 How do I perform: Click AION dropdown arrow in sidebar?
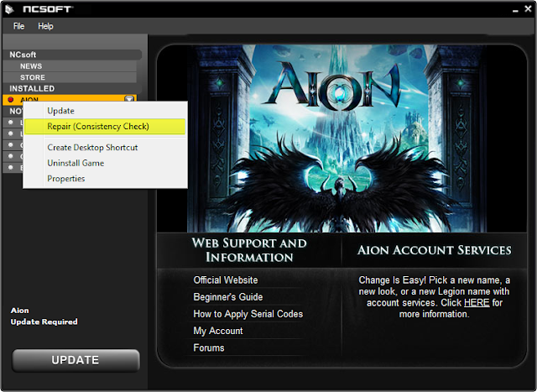(x=129, y=99)
